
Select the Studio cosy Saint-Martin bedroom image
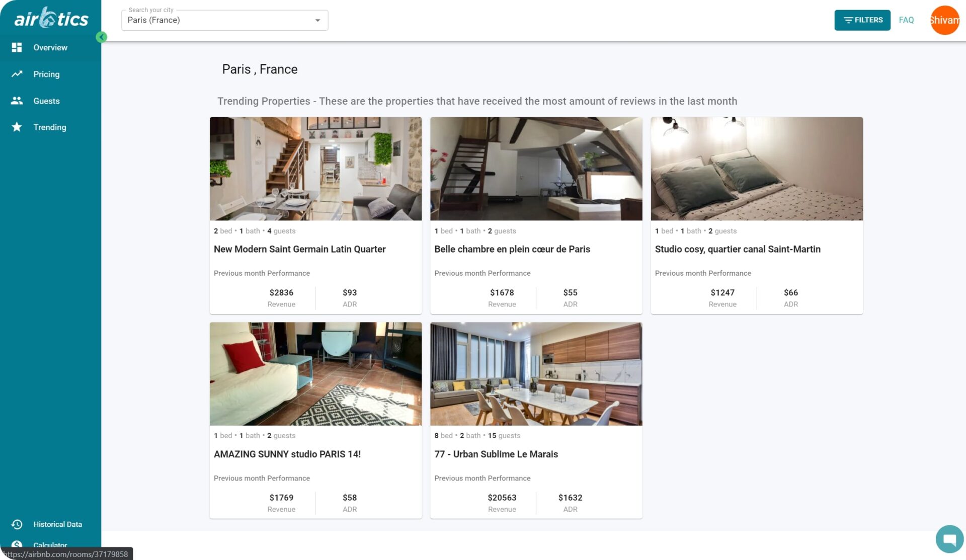757,169
